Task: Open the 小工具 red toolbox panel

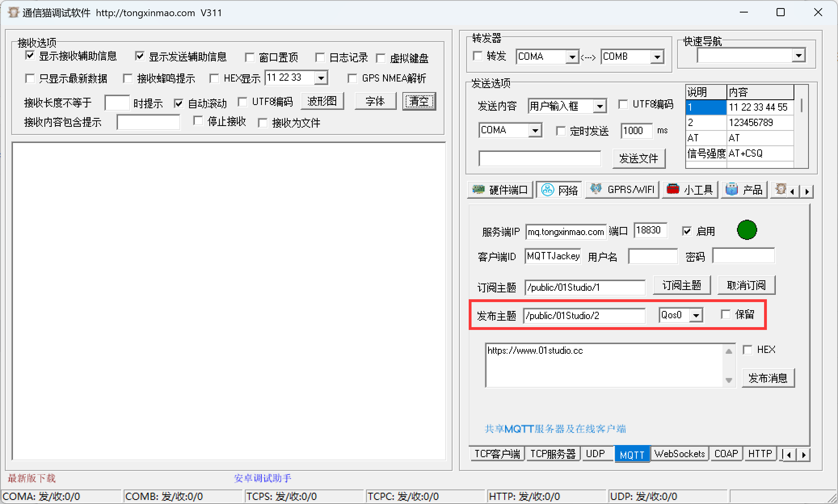Action: tap(690, 189)
